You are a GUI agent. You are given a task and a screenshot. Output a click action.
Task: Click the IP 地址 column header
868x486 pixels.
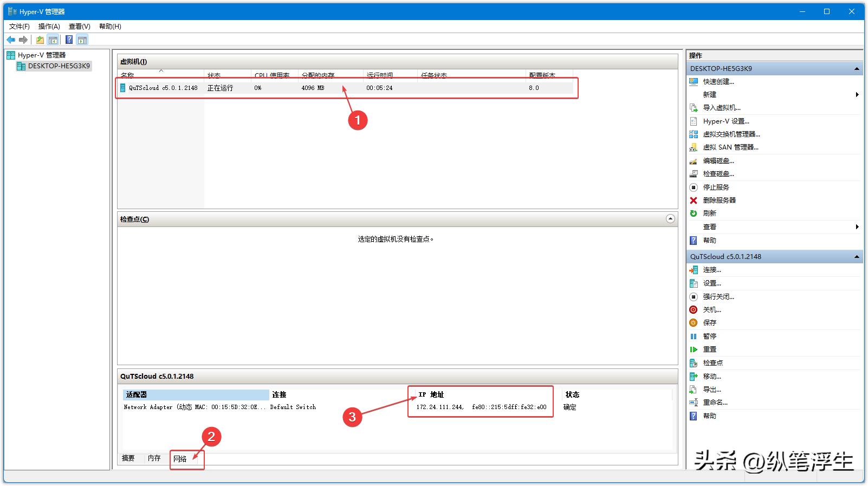click(431, 395)
